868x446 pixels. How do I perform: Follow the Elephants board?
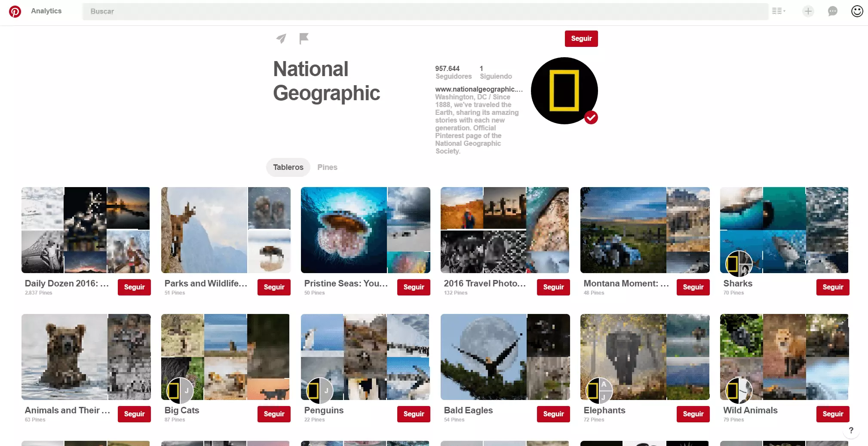[x=693, y=414]
